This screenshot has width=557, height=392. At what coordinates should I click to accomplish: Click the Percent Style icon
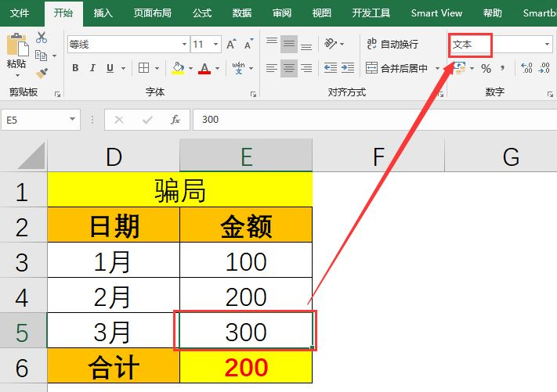coord(486,69)
